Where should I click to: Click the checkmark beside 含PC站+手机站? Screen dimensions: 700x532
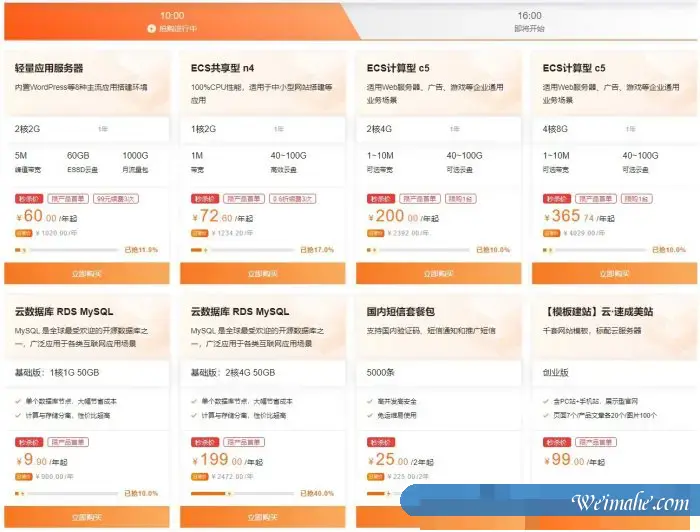546,401
